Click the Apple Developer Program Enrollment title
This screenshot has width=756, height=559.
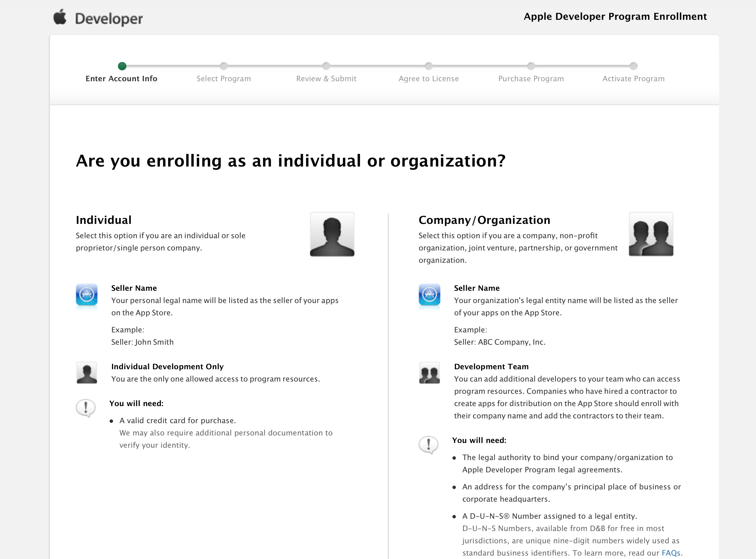[615, 16]
